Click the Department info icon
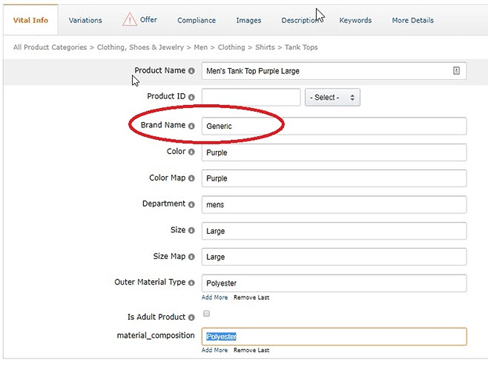 coord(191,204)
